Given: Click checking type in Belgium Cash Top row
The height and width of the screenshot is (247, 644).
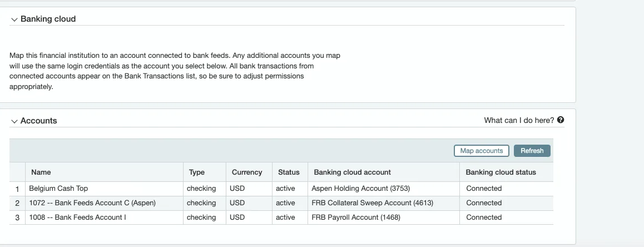Looking at the screenshot, I should (x=201, y=188).
